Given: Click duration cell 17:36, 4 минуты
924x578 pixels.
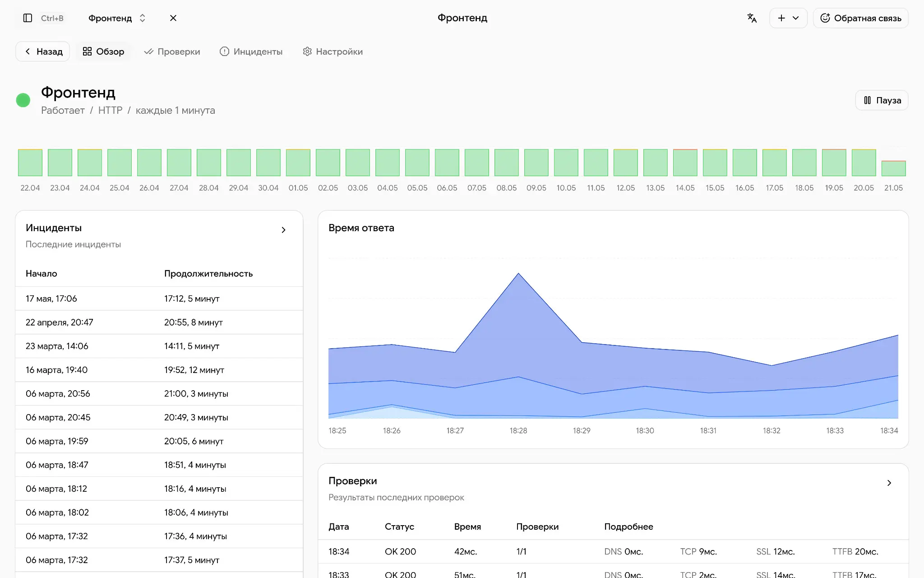Looking at the screenshot, I should (195, 536).
